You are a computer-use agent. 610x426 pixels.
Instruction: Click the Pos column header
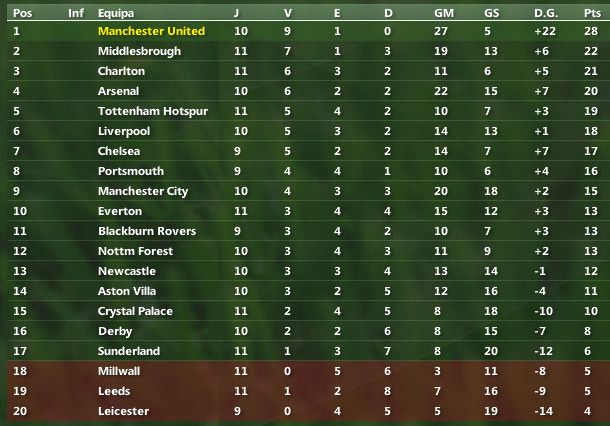(x=22, y=12)
